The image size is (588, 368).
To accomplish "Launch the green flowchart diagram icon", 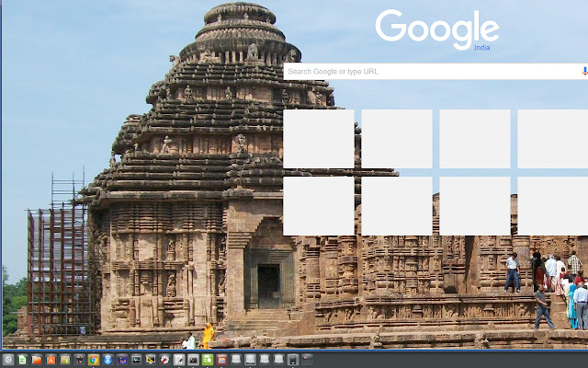I will pyautogui.click(x=208, y=360).
